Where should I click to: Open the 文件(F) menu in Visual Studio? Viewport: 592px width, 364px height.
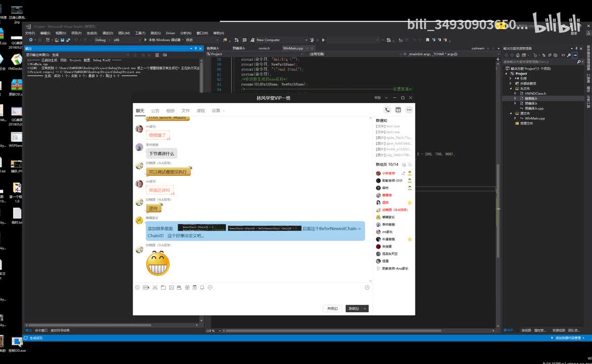click(x=30, y=33)
